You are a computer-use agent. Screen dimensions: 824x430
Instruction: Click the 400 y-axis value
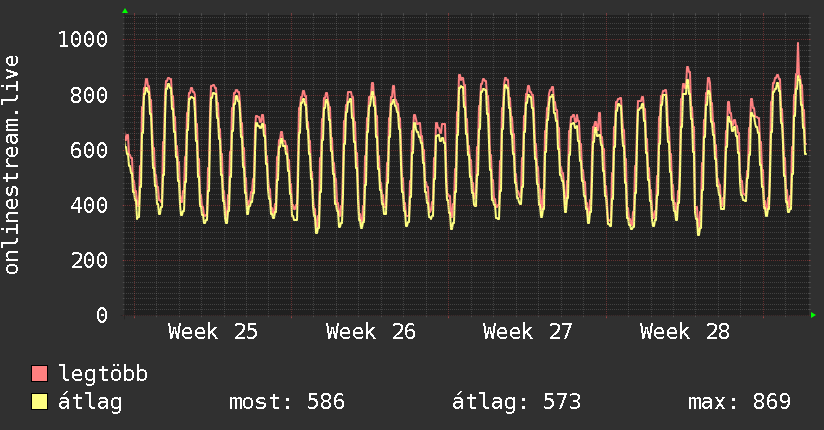tap(89, 205)
